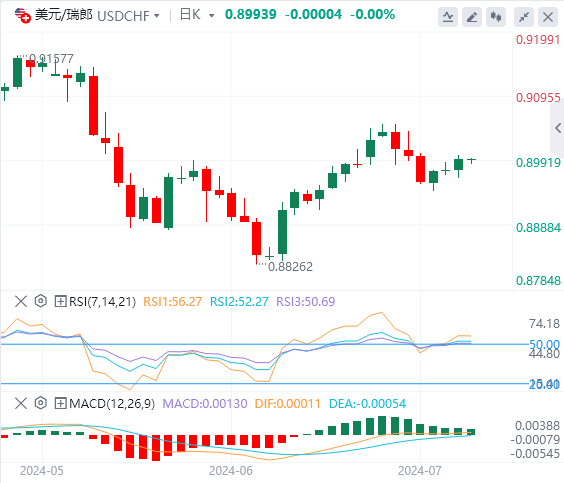Click the 0.00388 MACD axis label
Viewport: 564px width, 483px height.
point(537,426)
